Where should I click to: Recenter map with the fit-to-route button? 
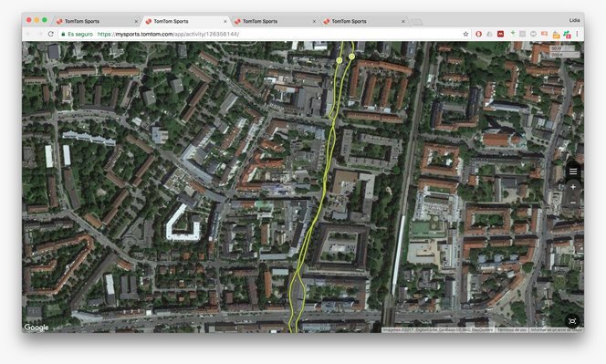(572, 321)
